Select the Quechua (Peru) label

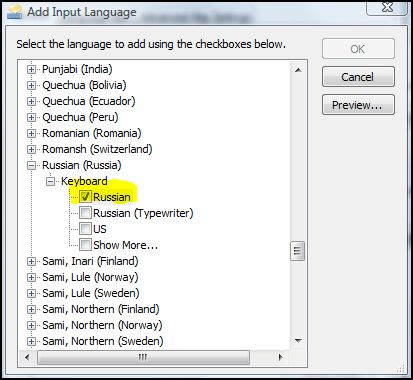(x=80, y=117)
